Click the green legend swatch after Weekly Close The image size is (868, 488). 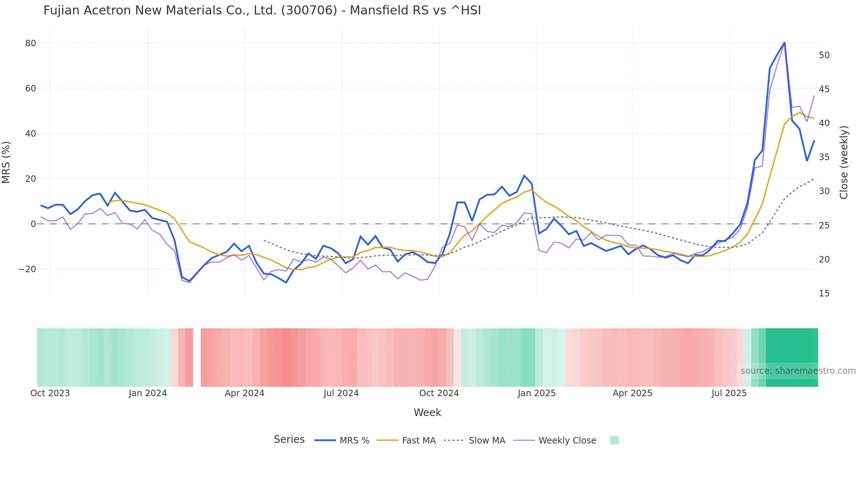[x=614, y=440]
